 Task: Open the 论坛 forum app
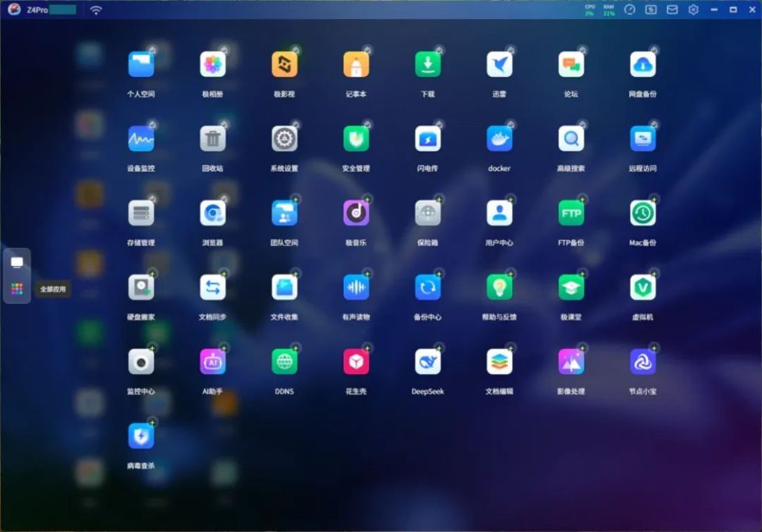[x=571, y=64]
